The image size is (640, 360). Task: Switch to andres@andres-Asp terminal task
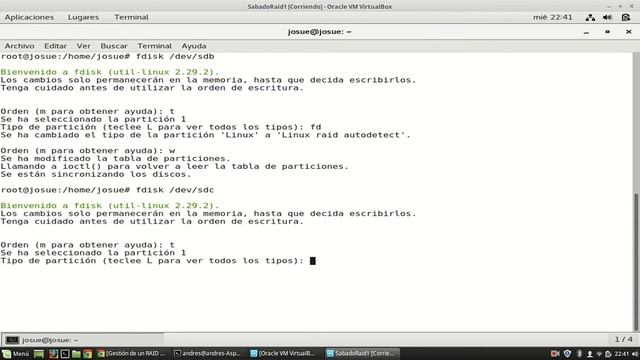pos(208,353)
